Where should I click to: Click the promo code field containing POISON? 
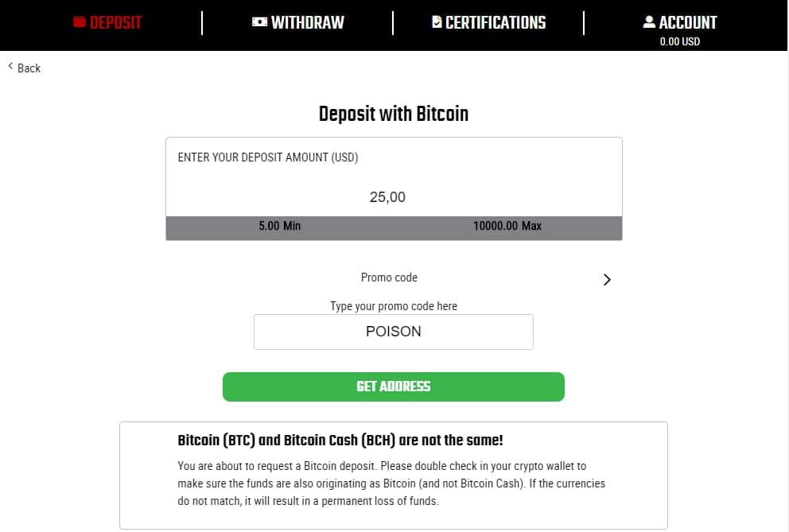point(394,332)
